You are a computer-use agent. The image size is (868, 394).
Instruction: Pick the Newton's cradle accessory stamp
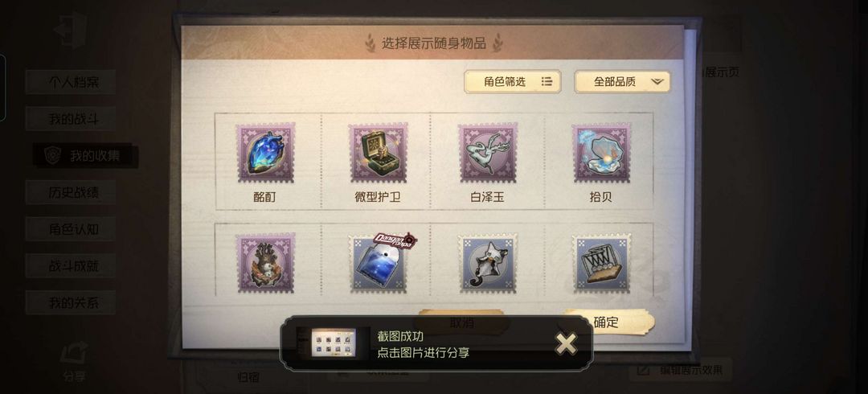tap(601, 263)
